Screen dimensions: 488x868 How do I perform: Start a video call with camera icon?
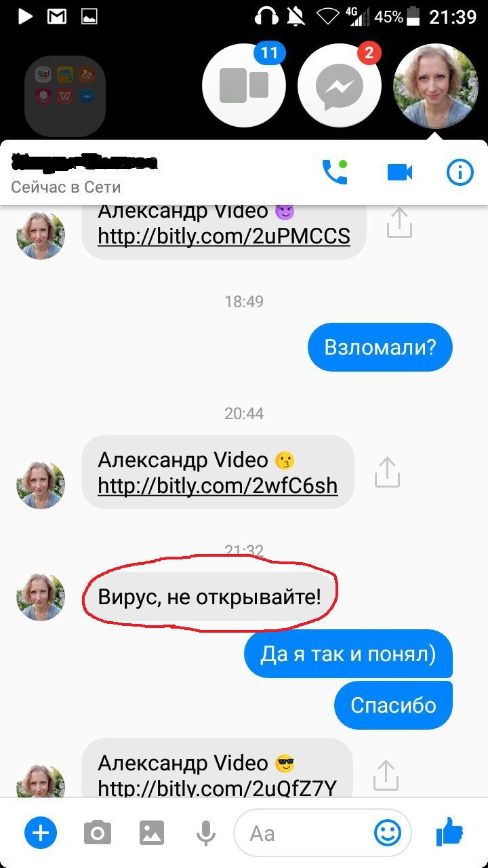pyautogui.click(x=399, y=173)
